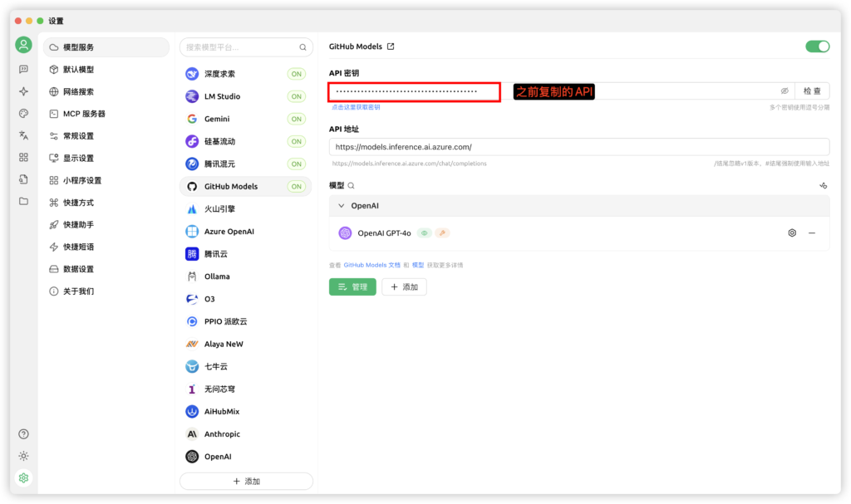Switch theme with the sun icon
The width and height of the screenshot is (851, 504).
[x=23, y=456]
